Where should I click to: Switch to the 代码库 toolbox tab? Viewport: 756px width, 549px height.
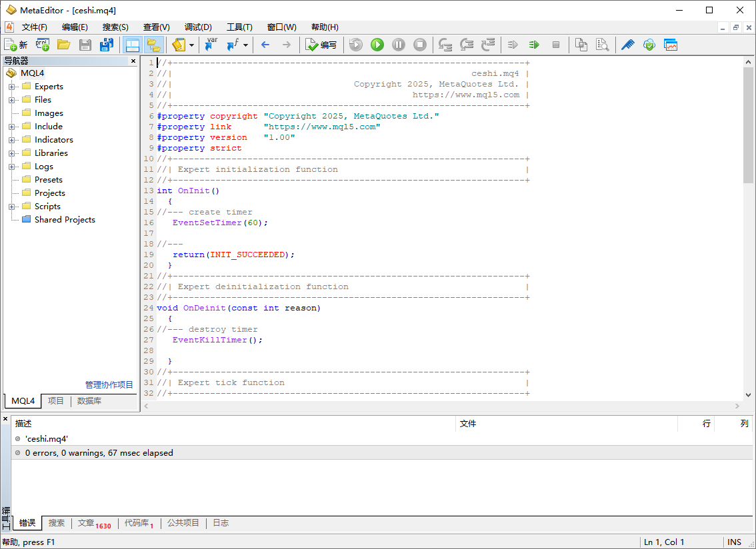(139, 523)
